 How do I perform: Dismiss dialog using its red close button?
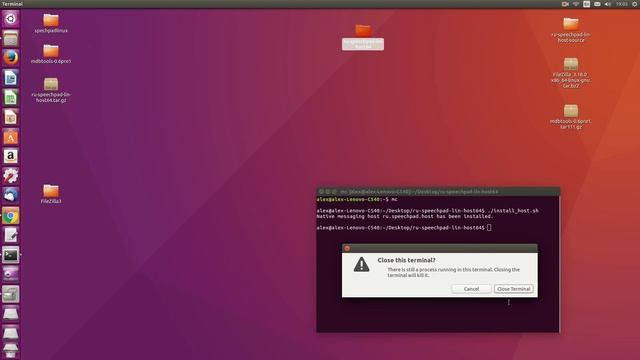347,248
